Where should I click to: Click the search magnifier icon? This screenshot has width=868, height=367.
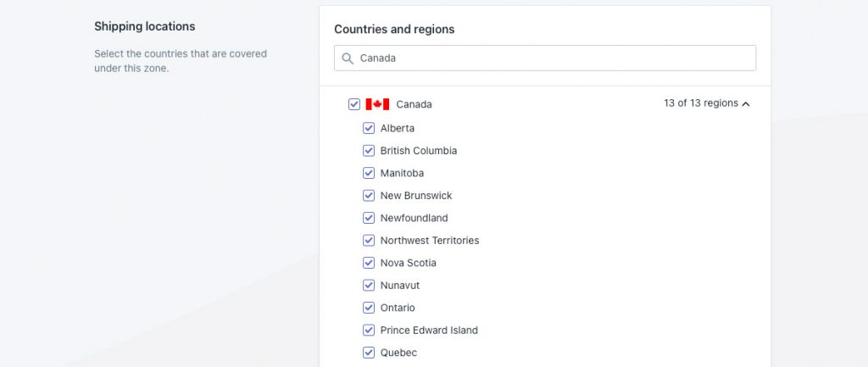point(348,58)
